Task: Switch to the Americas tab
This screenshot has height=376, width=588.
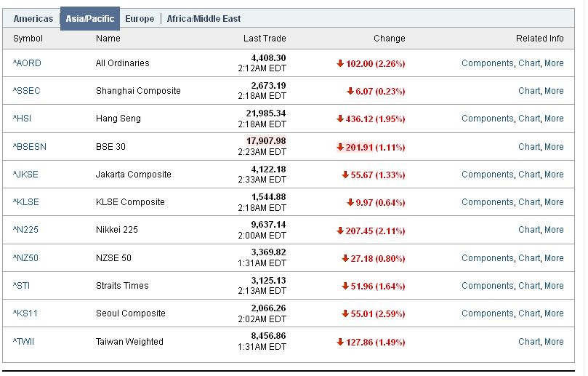Action: 33,19
